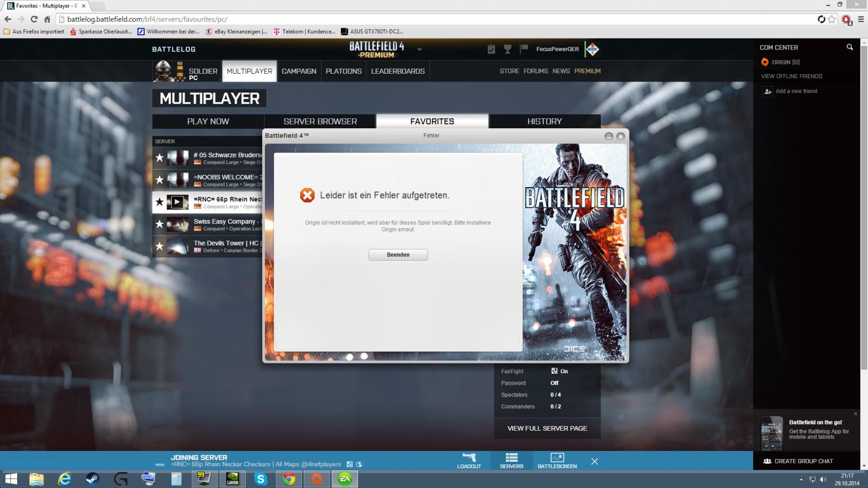This screenshot has width=868, height=488.
Task: Open View Full Server Page
Action: [547, 428]
